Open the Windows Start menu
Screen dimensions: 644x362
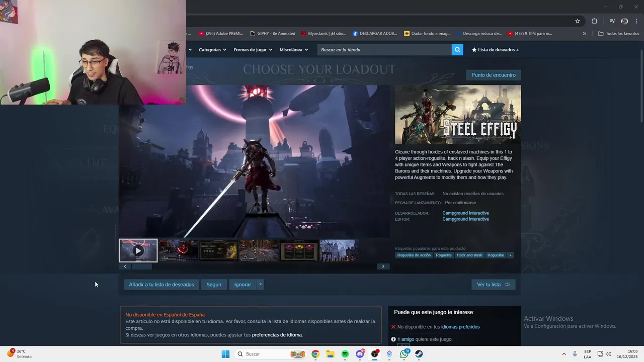(225, 354)
